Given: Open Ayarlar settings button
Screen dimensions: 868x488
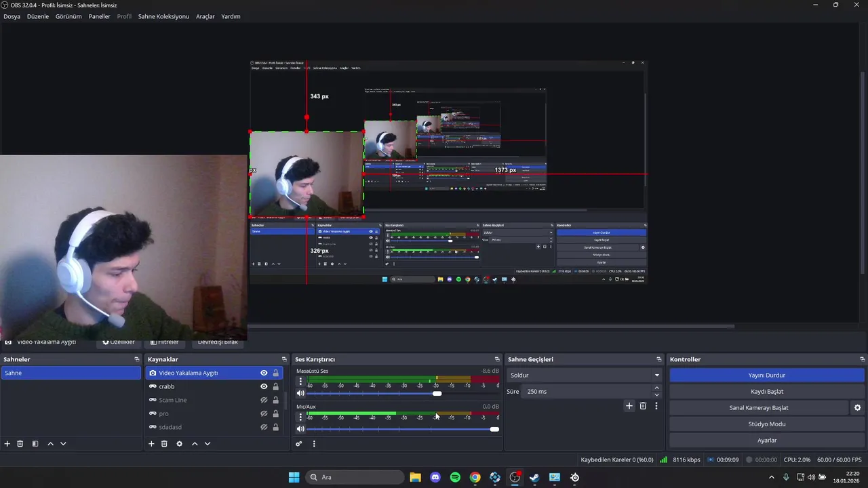Looking at the screenshot, I should 767,441.
